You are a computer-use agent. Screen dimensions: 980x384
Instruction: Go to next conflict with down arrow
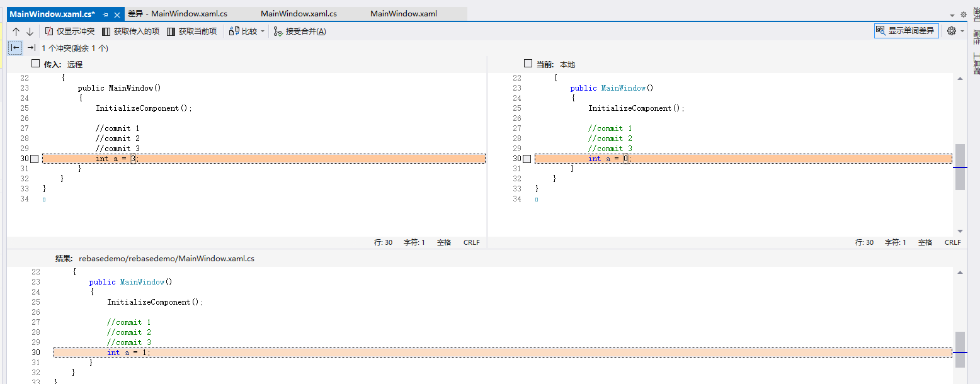30,31
